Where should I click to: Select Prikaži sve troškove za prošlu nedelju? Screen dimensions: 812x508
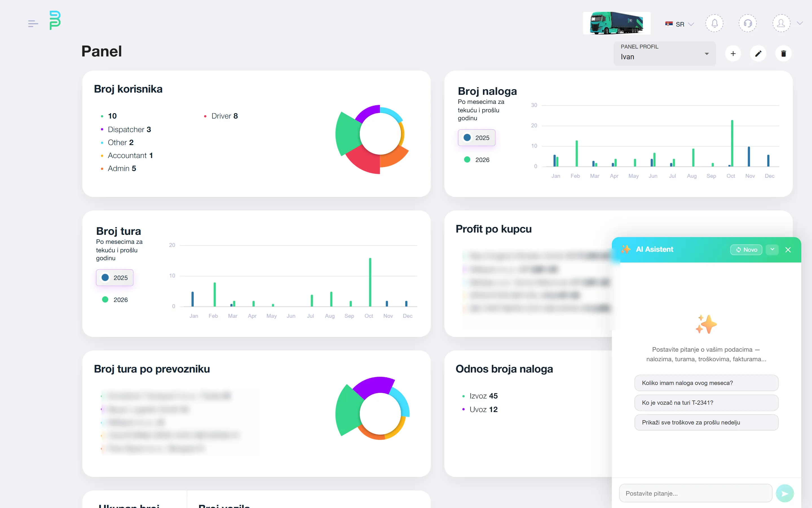pyautogui.click(x=706, y=423)
